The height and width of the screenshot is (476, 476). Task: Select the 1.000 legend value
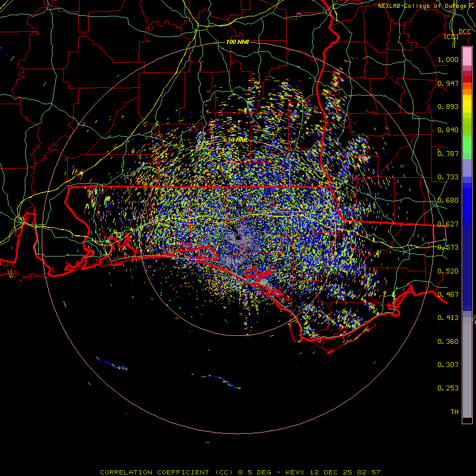click(448, 59)
